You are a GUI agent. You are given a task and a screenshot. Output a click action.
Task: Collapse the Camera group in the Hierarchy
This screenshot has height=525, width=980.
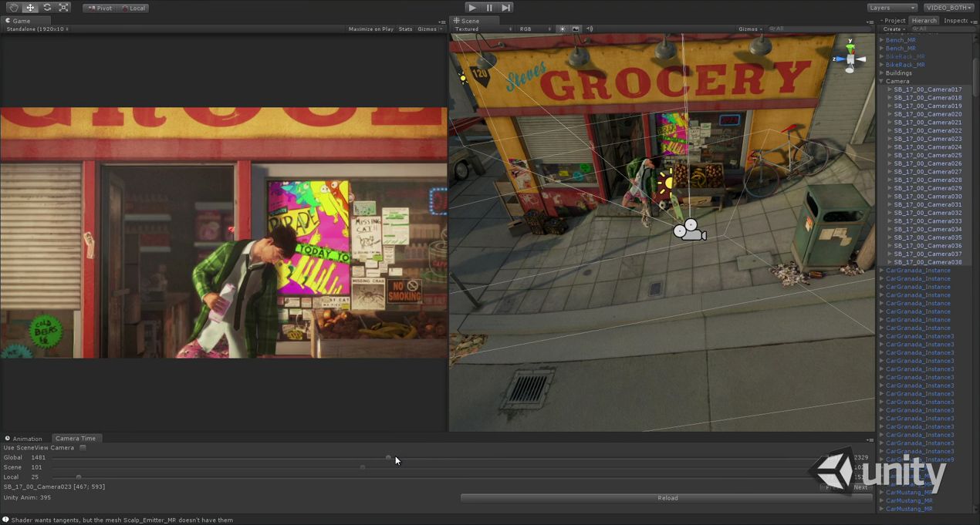(881, 81)
